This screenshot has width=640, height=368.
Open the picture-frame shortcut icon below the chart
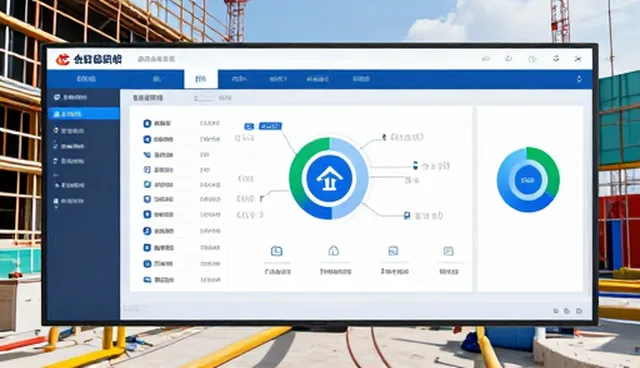pos(393,251)
